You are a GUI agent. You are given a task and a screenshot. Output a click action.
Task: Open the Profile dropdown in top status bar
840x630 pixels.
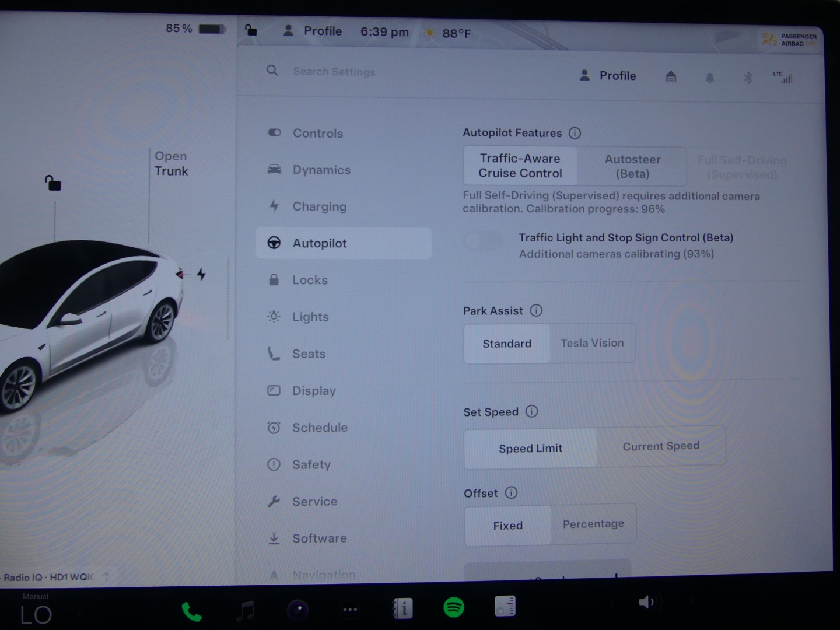313,32
